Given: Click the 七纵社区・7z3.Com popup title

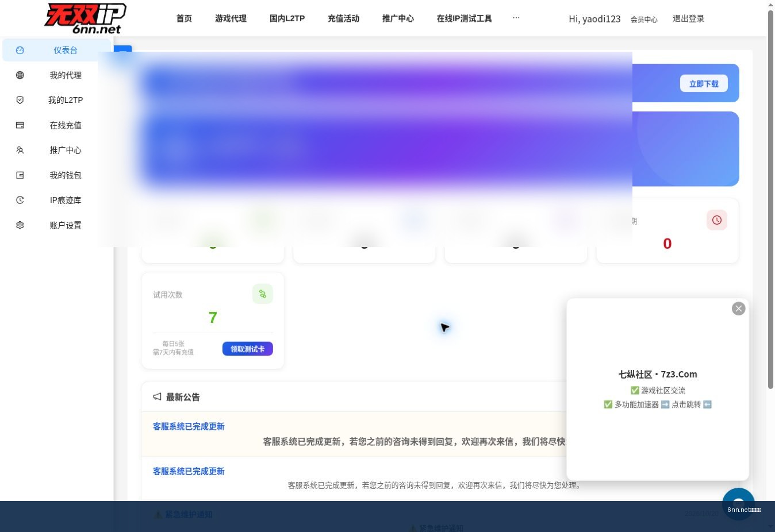Looking at the screenshot, I should click(x=658, y=374).
